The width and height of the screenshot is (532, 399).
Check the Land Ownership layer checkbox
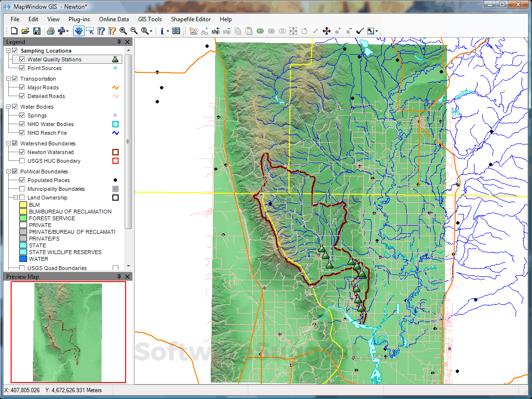point(21,197)
